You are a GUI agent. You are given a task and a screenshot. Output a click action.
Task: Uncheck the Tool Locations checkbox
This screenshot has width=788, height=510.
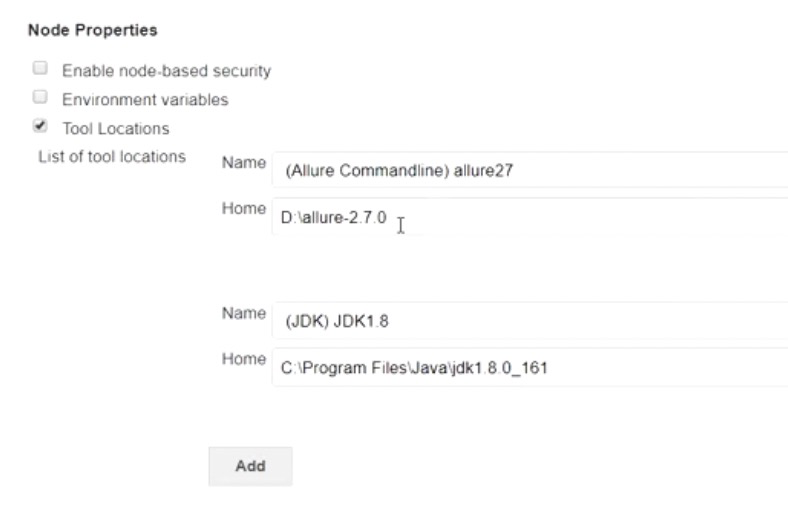pyautogui.click(x=40, y=127)
